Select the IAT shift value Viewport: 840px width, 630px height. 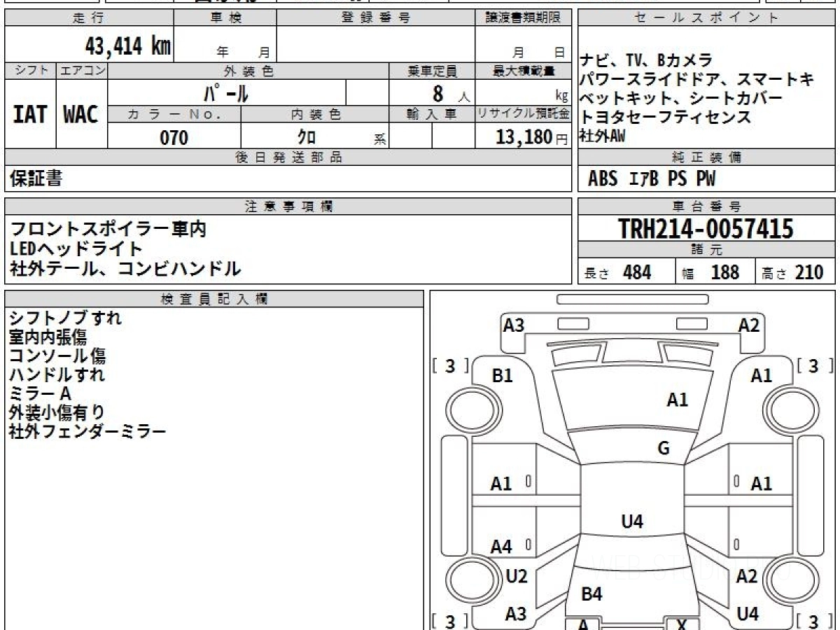click(30, 114)
